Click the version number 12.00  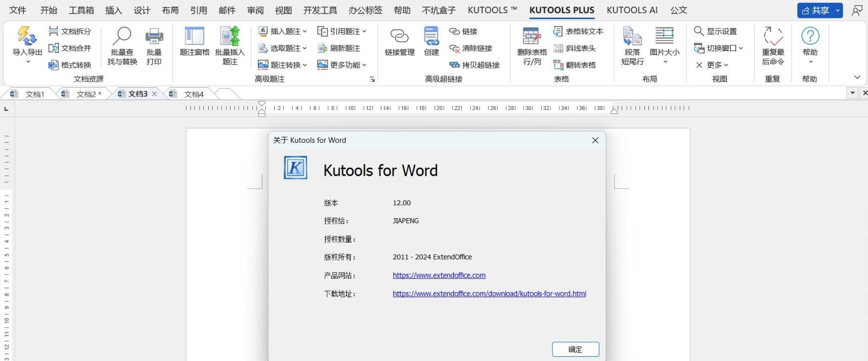click(401, 203)
